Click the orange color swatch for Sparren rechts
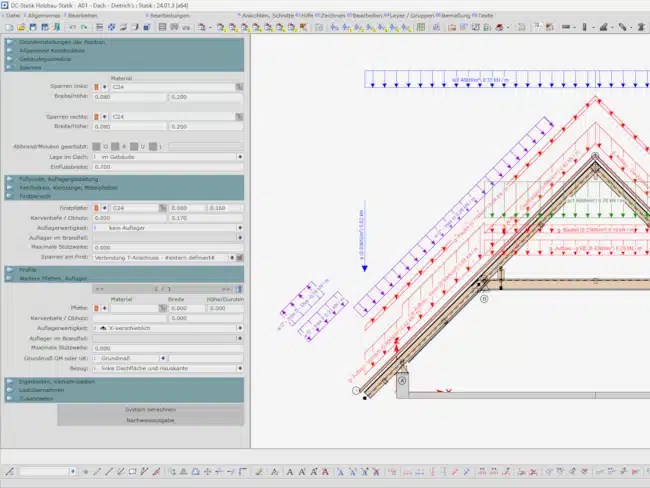Viewport: 650px width, 488px height. pyautogui.click(x=96, y=117)
